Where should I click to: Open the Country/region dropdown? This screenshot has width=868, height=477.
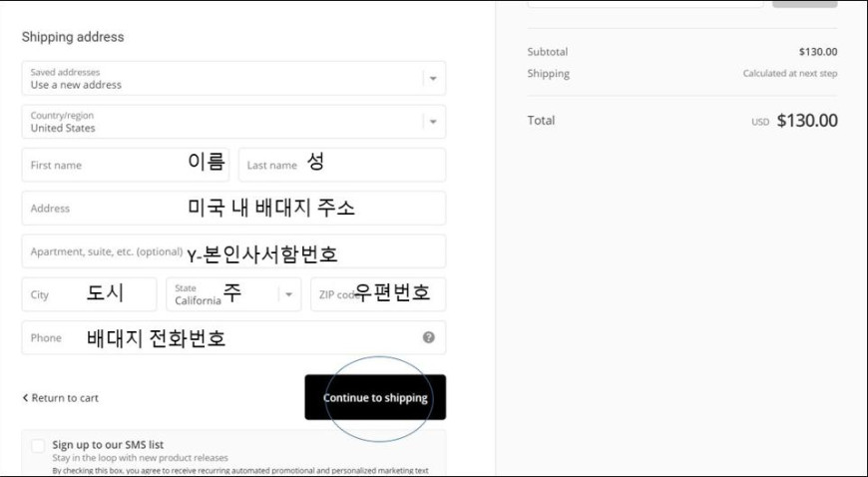coord(233,122)
